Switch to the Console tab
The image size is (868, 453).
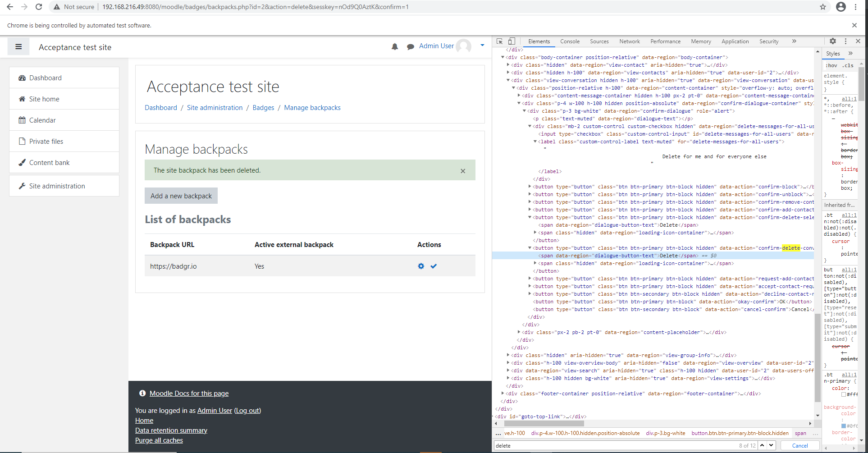point(570,41)
